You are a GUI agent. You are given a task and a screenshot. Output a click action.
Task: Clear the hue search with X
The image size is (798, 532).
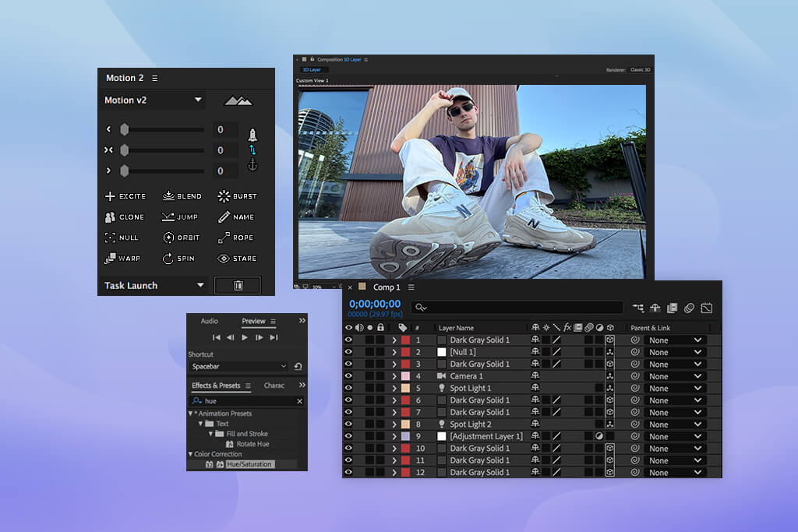pos(300,401)
